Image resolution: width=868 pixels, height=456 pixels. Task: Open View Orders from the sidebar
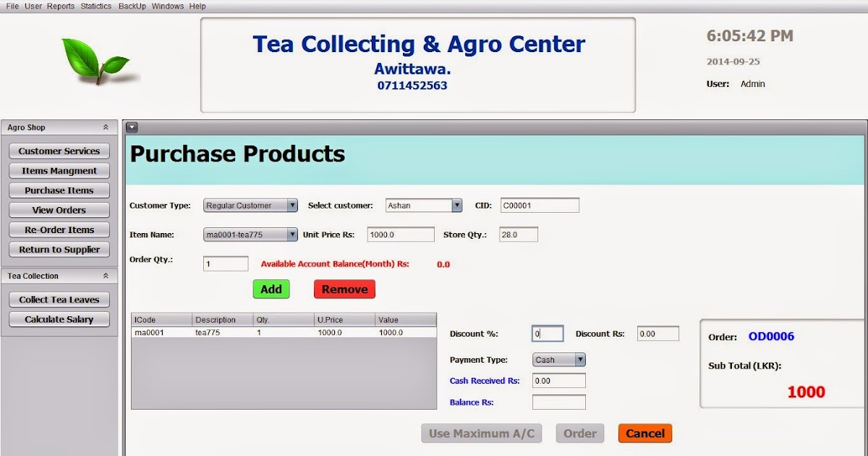(x=59, y=210)
